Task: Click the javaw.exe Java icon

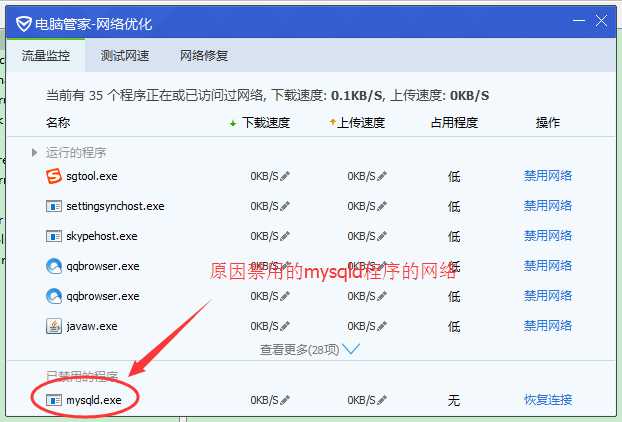Action: pyautogui.click(x=54, y=326)
